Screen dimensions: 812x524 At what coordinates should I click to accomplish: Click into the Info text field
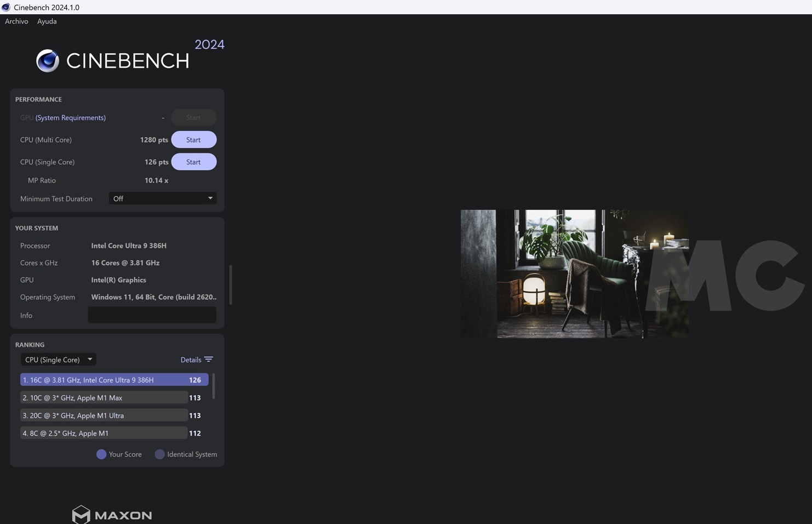tap(152, 315)
